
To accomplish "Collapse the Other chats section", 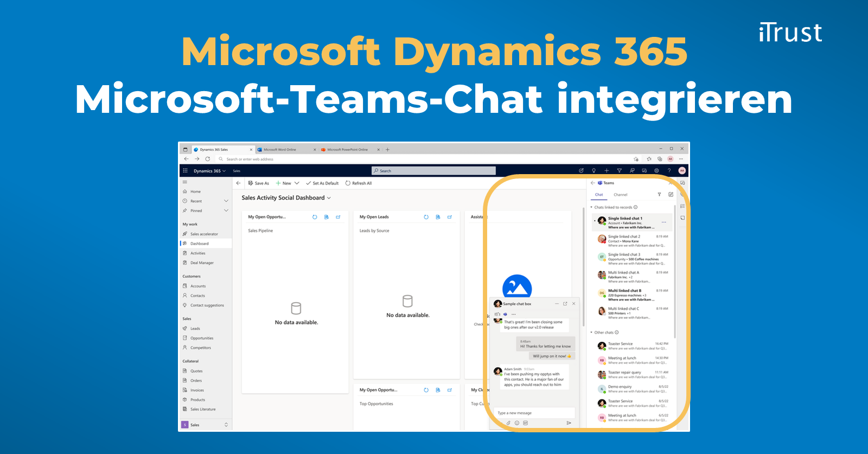I will [592, 332].
